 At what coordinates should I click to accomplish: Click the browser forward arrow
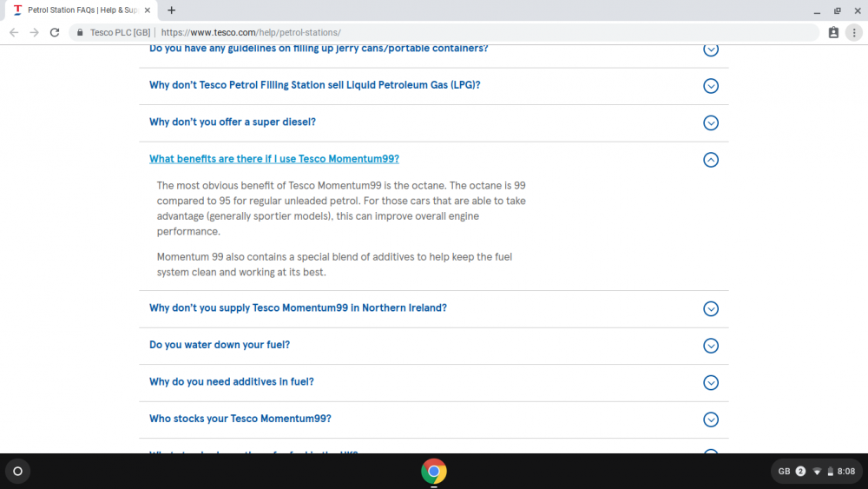coord(35,33)
